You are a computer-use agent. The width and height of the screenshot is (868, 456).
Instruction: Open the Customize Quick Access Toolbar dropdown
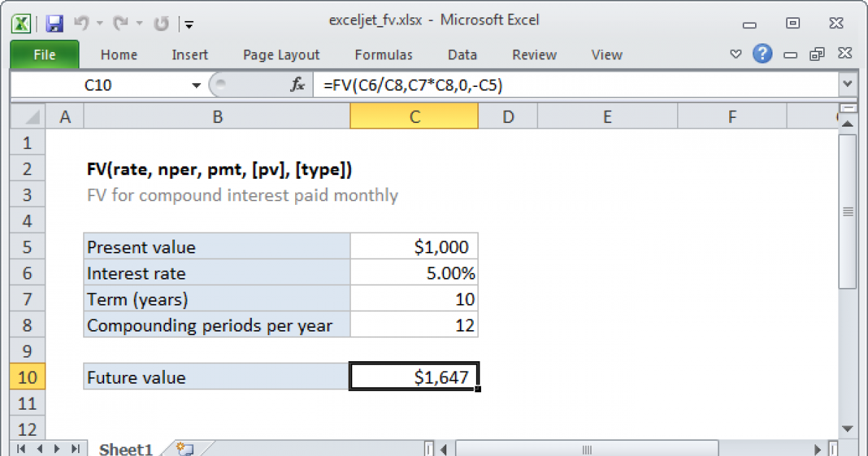point(189,24)
